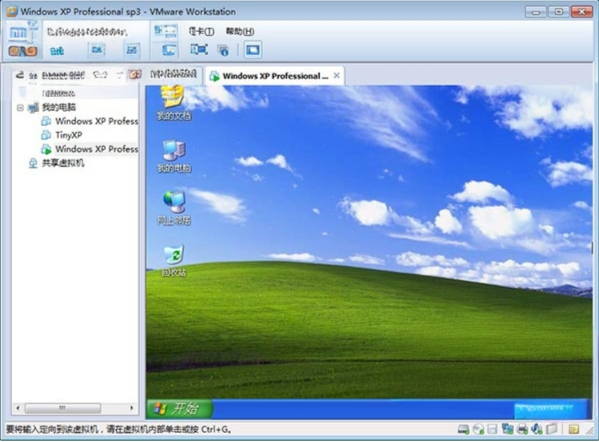Image resolution: width=599 pixels, height=442 pixels.
Task: Open the 帮助(H) menu
Action: coord(240,31)
